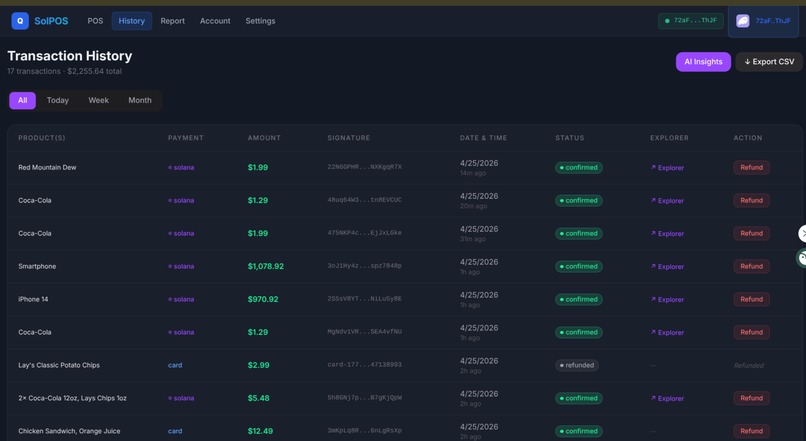Click solana payment label for iPhone 14 row
806x441 pixels.
[x=181, y=299]
